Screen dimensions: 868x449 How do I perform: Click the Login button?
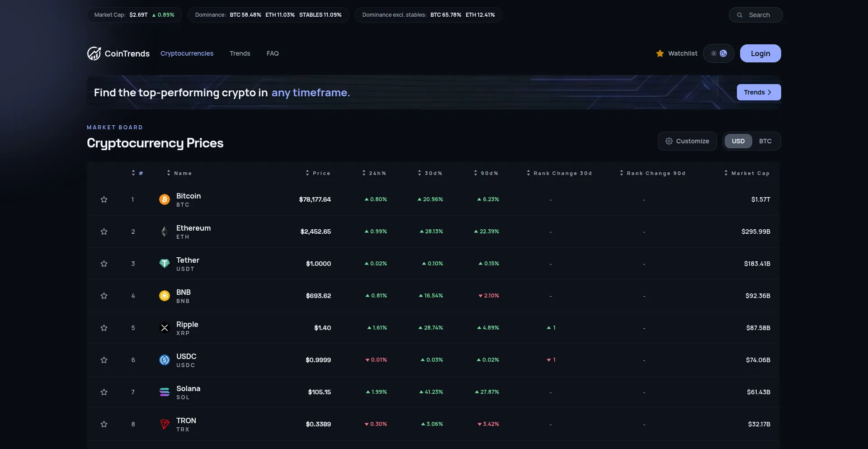click(760, 53)
